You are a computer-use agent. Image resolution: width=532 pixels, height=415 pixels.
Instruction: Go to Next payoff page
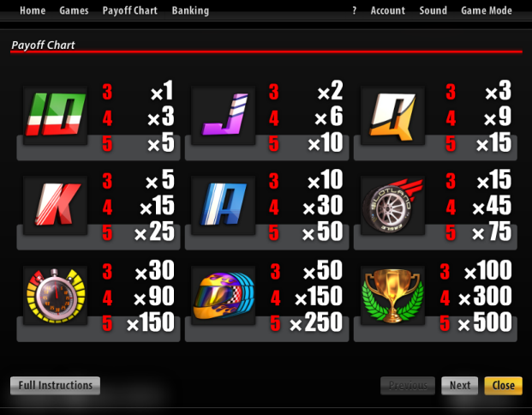pyautogui.click(x=460, y=386)
